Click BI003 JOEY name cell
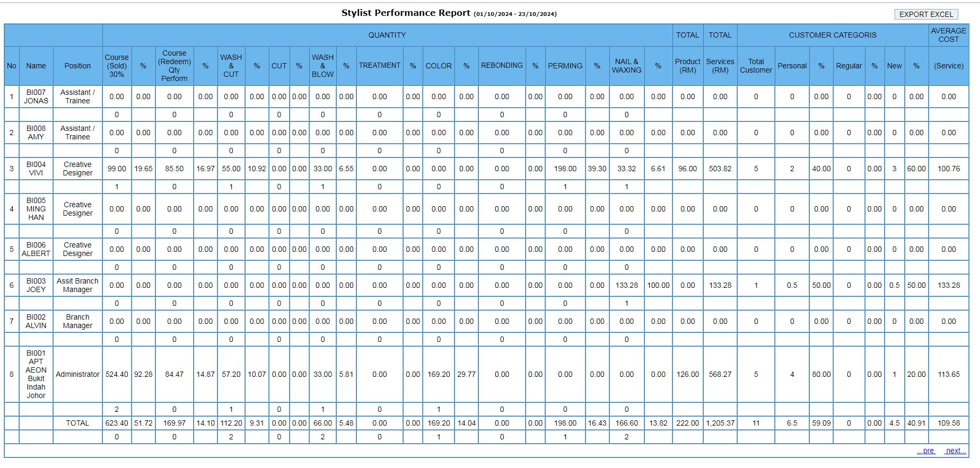Viewport: 980px width, 468px height. coord(36,285)
